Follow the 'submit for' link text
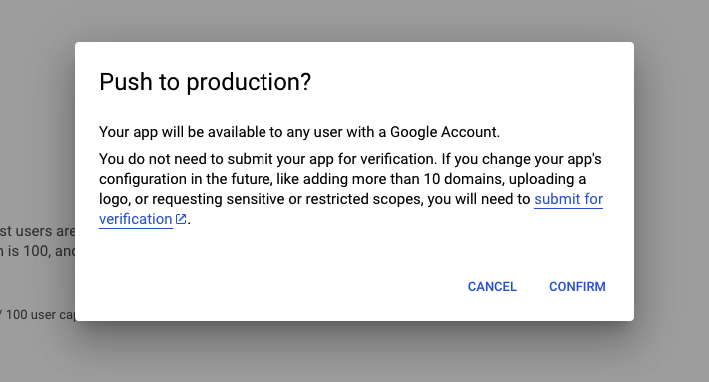The image size is (709, 382). [x=568, y=199]
